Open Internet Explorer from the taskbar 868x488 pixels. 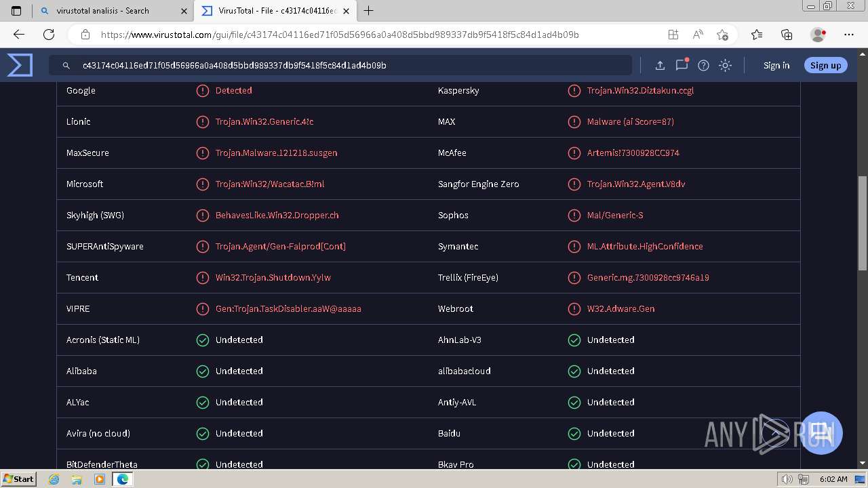[x=54, y=479]
